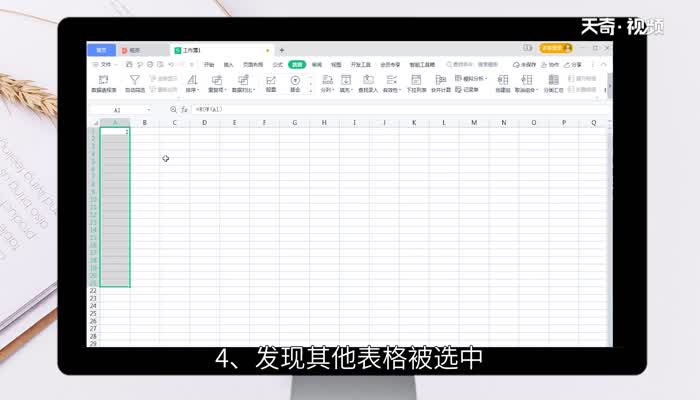Switch to the Developer Tools (开发工具) tab
This screenshot has width=700, height=400.
[x=361, y=65]
